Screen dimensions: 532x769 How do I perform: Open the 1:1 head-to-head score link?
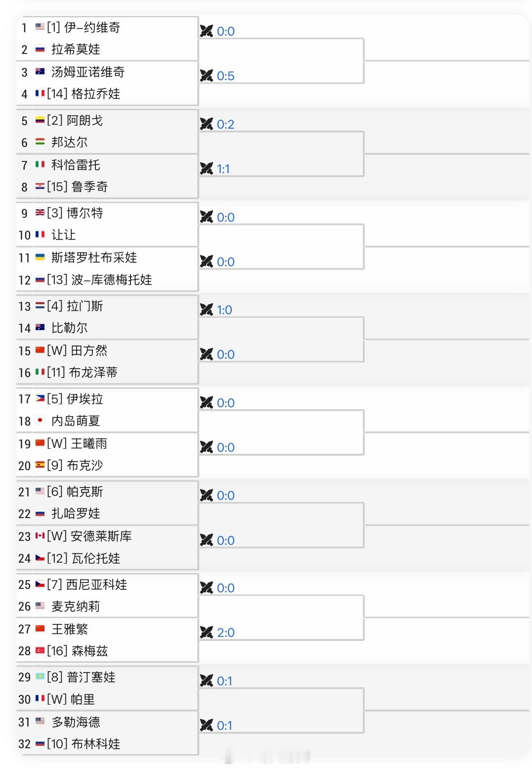tap(223, 169)
